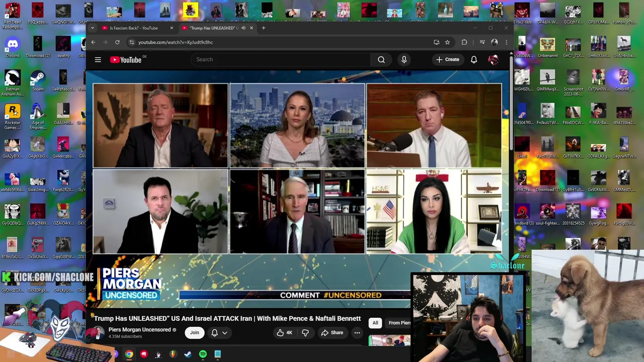Select the 'Download121' desktop file
Image resolution: width=644 pixels, height=362 pixels.
[547, 182]
